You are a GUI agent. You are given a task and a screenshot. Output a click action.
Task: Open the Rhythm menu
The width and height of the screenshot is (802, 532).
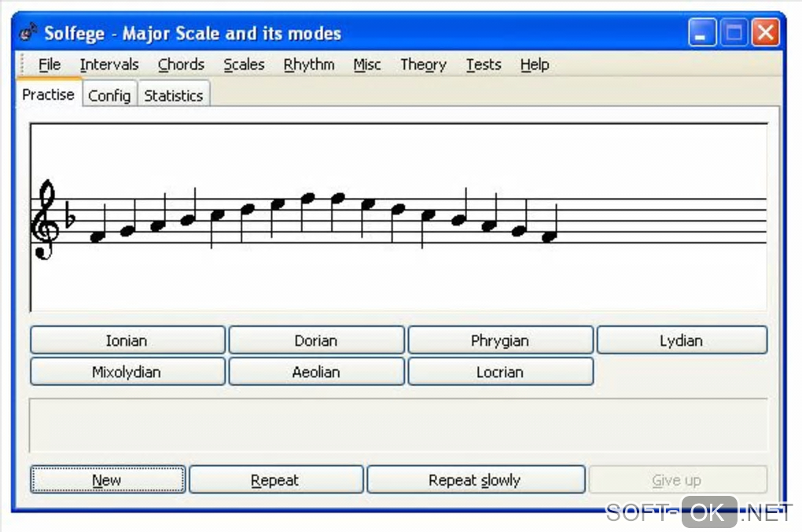[309, 65]
